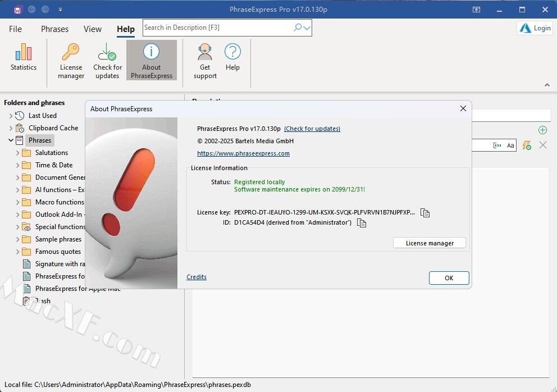557x392 pixels.
Task: Open the quick access toolbar dropdown
Action: [61, 10]
